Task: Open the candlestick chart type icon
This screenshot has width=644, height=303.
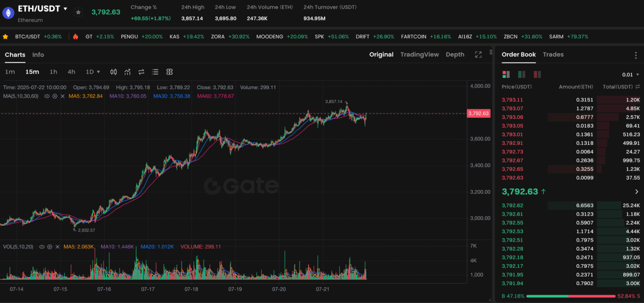Action: click(x=113, y=72)
